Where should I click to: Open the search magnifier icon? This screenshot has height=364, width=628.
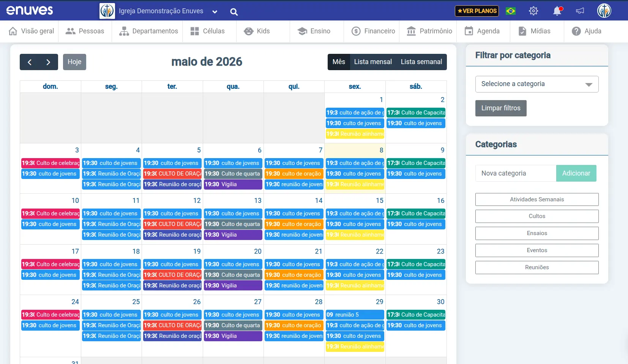click(x=234, y=12)
